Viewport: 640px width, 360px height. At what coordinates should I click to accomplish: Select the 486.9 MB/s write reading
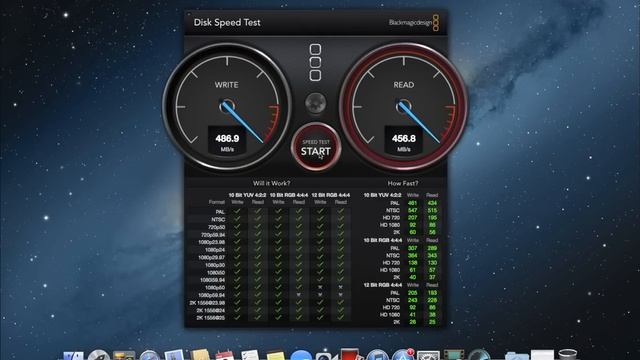click(227, 140)
